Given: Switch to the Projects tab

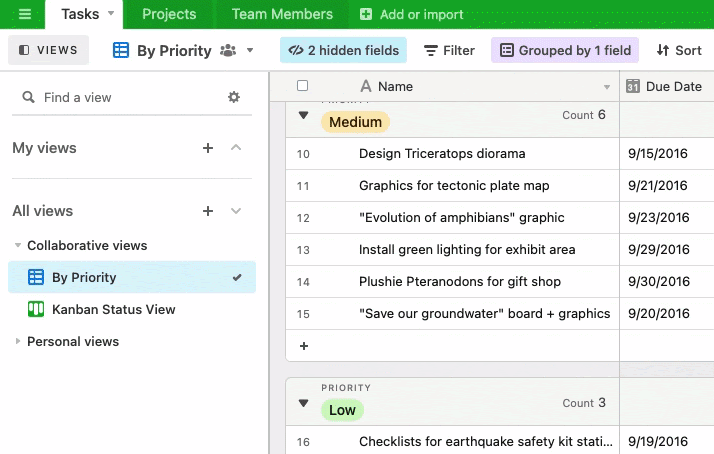Looking at the screenshot, I should [169, 14].
